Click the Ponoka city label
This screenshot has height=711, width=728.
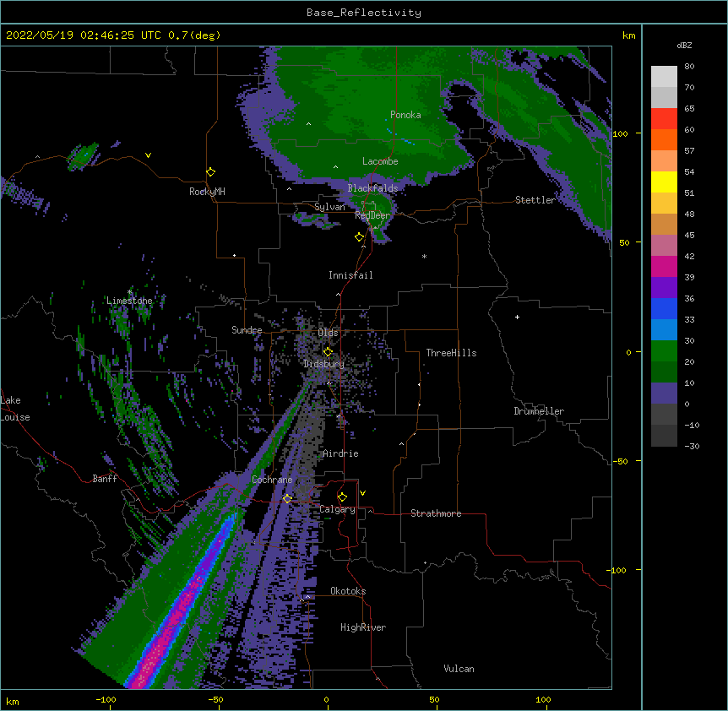tap(405, 115)
